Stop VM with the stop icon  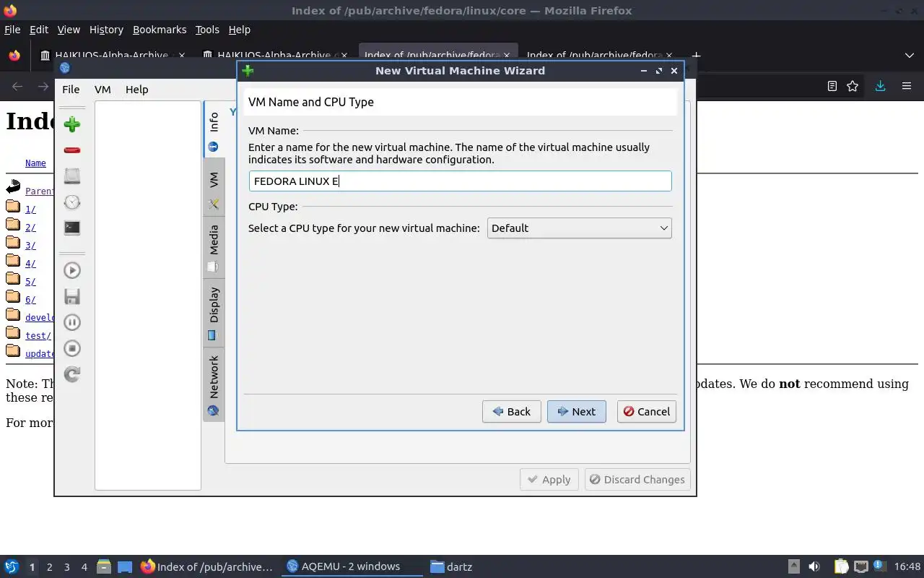(72, 348)
